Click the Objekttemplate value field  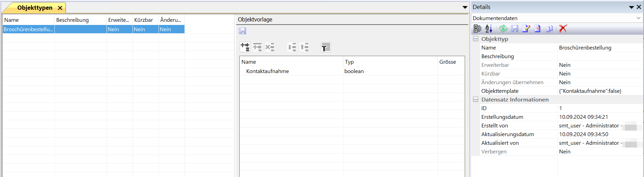(600, 91)
